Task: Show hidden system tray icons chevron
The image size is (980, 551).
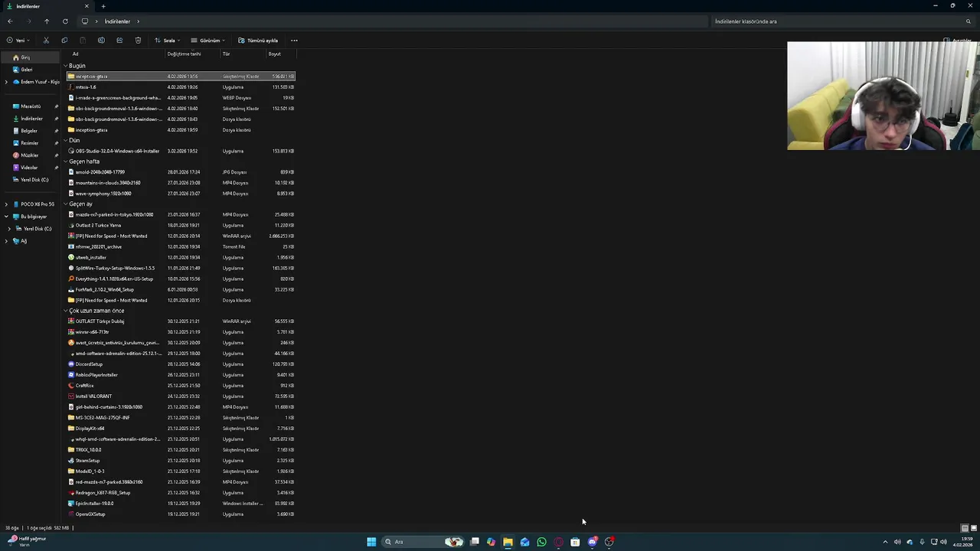Action: pyautogui.click(x=885, y=542)
